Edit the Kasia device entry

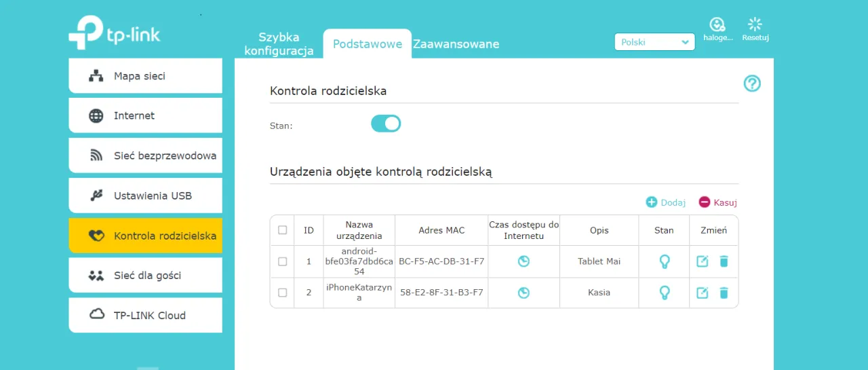click(x=703, y=293)
